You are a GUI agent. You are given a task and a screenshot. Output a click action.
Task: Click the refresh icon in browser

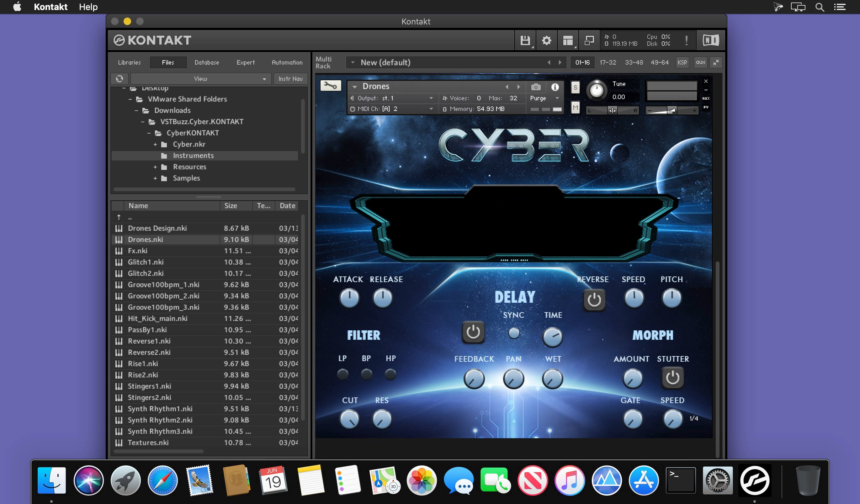coord(119,79)
